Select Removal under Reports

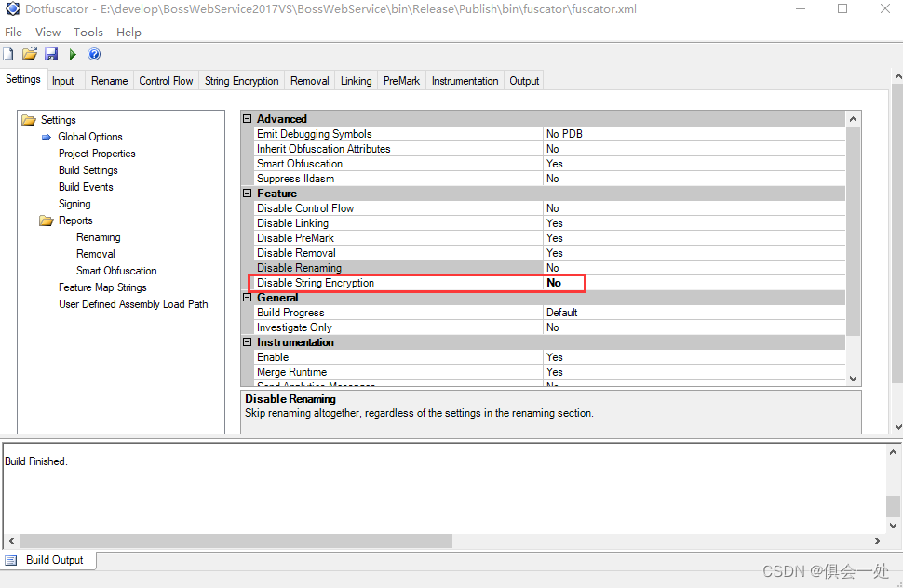tap(96, 254)
